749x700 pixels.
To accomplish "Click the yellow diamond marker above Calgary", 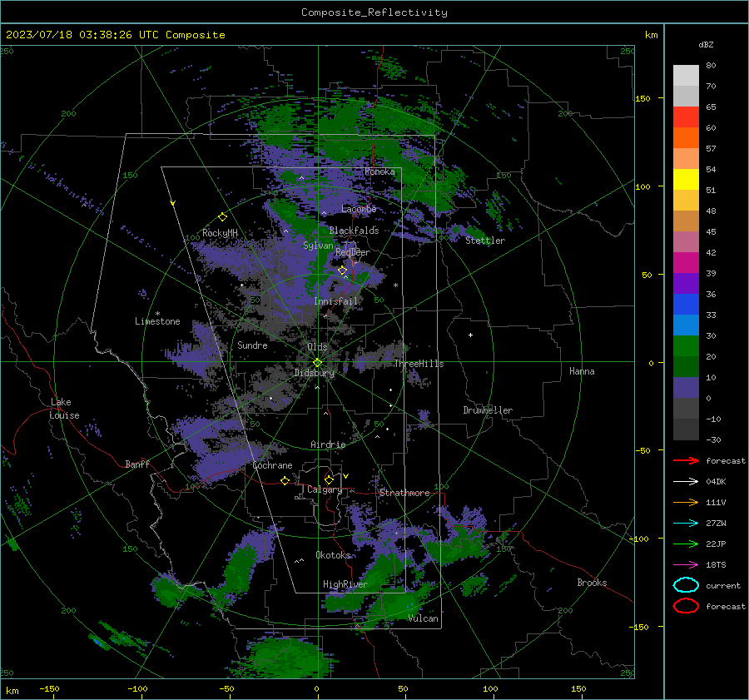I will (x=329, y=479).
